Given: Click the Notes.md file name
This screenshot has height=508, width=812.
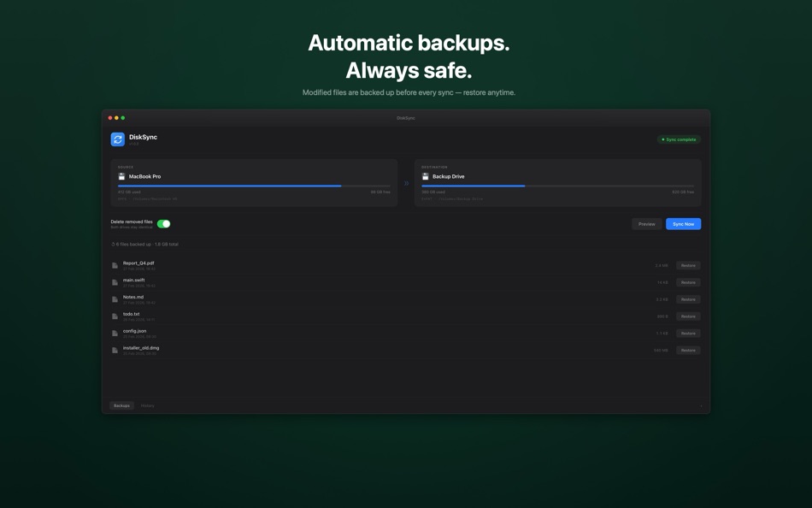Looking at the screenshot, I should coord(133,297).
